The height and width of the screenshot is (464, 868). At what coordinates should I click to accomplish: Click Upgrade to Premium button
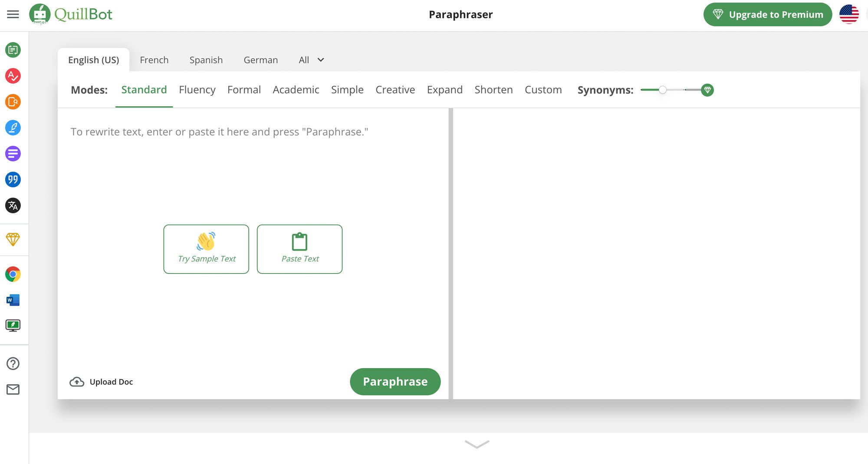[768, 14]
